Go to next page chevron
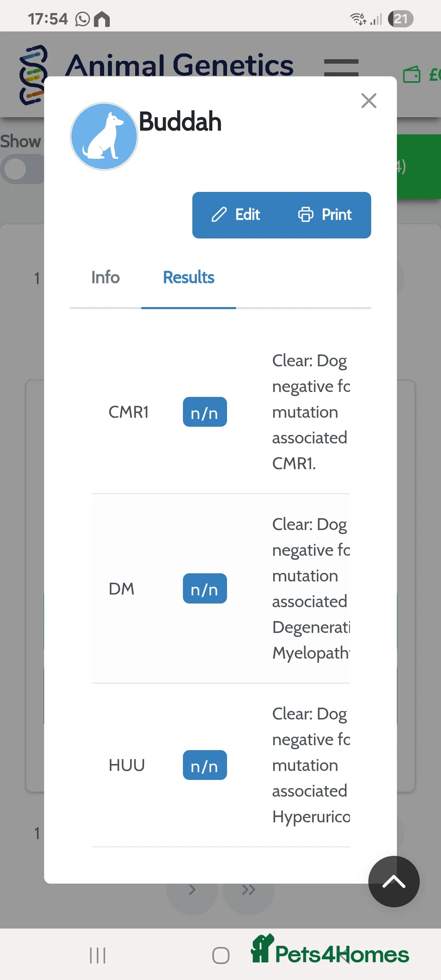This screenshot has width=441, height=980. (192, 890)
